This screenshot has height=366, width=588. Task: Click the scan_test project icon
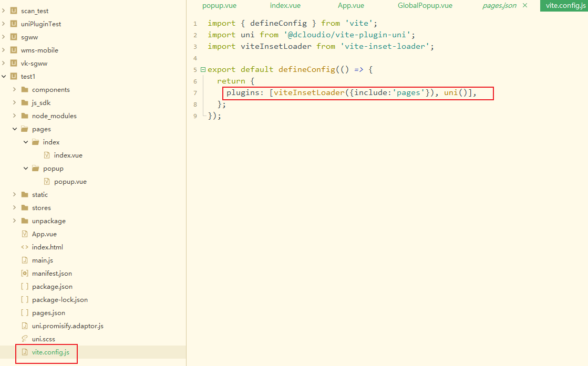pyautogui.click(x=14, y=11)
